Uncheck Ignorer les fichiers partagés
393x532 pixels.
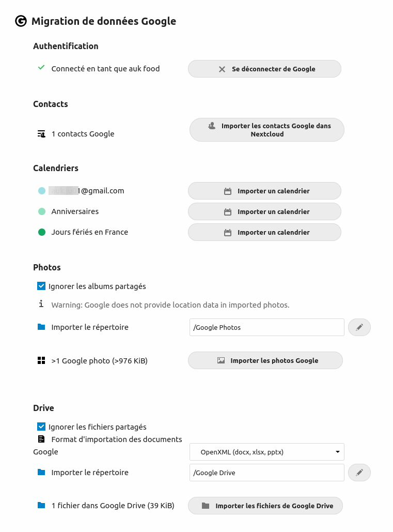coord(41,427)
